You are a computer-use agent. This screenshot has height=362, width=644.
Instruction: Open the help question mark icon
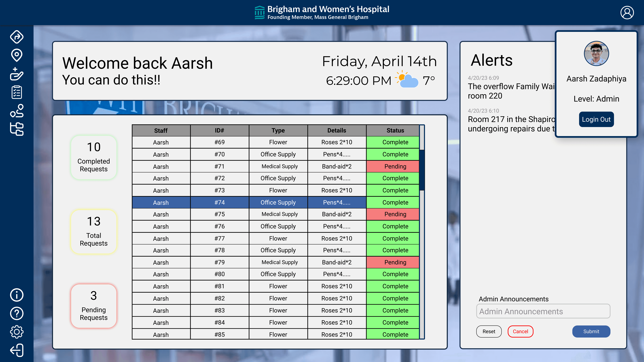coord(17,313)
